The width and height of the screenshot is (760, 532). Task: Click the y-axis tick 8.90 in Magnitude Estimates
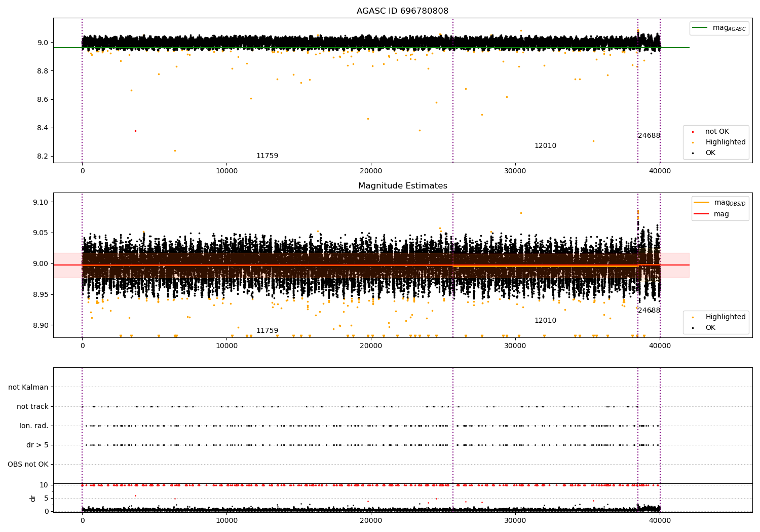[x=42, y=326]
